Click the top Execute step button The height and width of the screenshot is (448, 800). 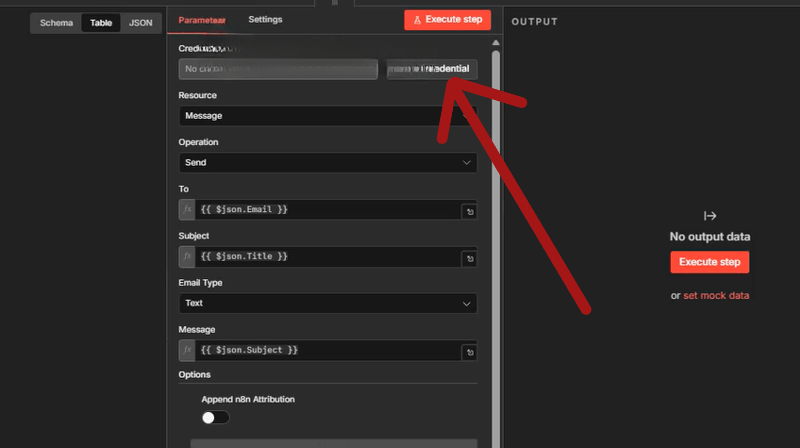pos(447,20)
